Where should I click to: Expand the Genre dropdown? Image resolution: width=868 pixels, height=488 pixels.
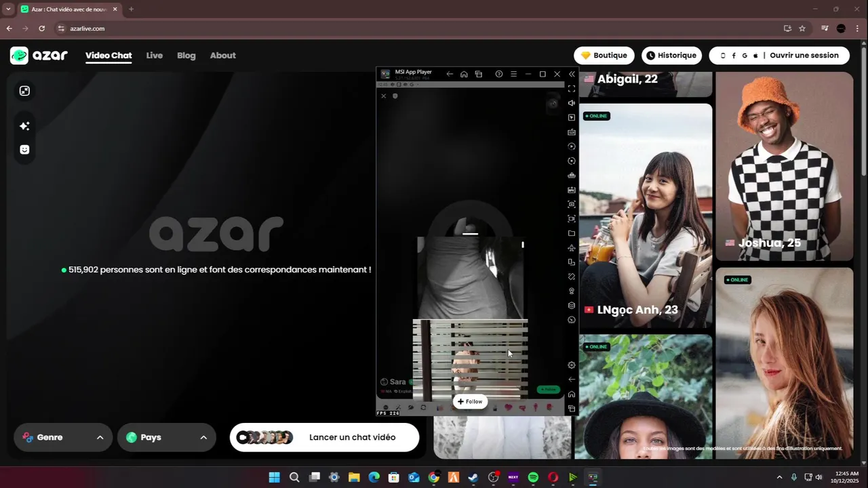pos(63,437)
